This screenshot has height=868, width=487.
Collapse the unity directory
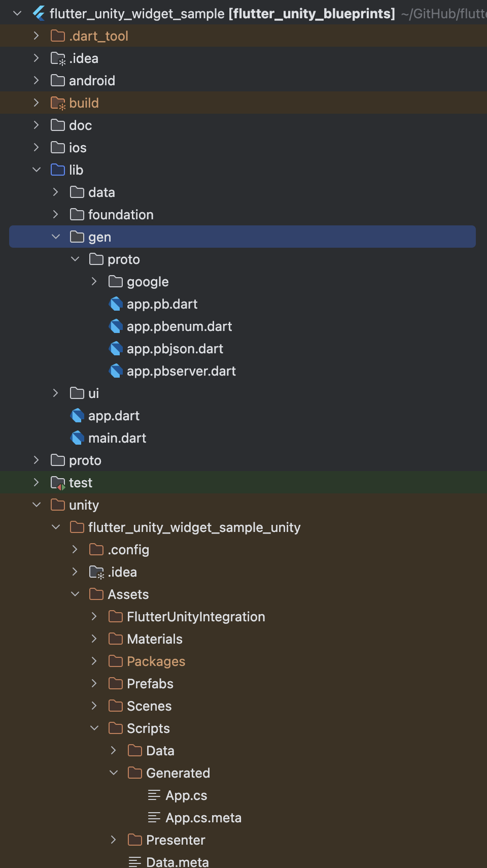click(x=37, y=505)
